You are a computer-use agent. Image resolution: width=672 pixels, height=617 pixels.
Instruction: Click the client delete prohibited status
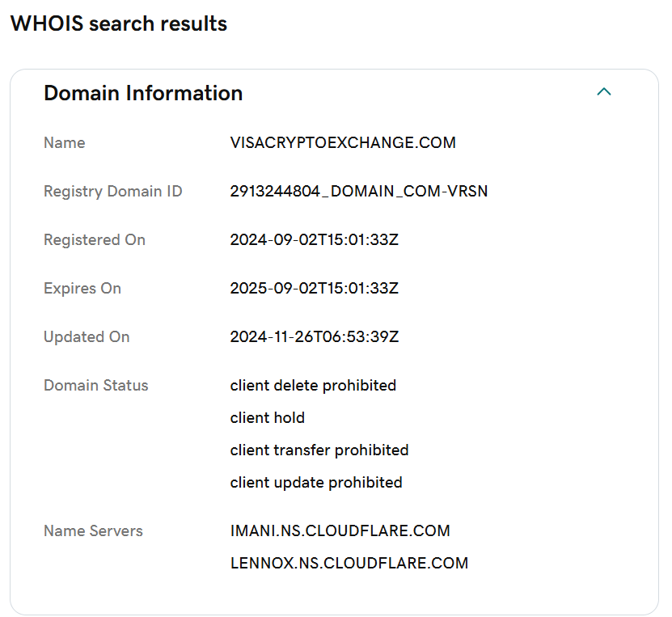pyautogui.click(x=313, y=386)
